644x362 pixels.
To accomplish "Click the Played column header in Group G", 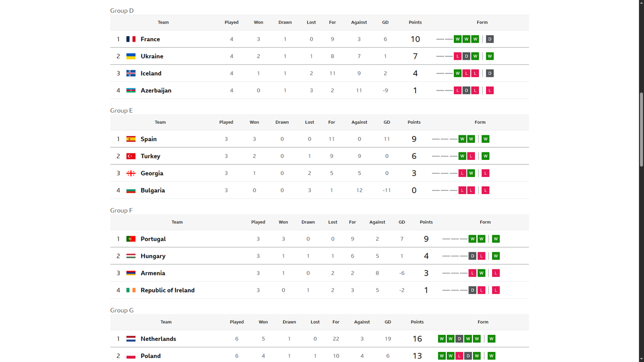I will [x=237, y=323].
